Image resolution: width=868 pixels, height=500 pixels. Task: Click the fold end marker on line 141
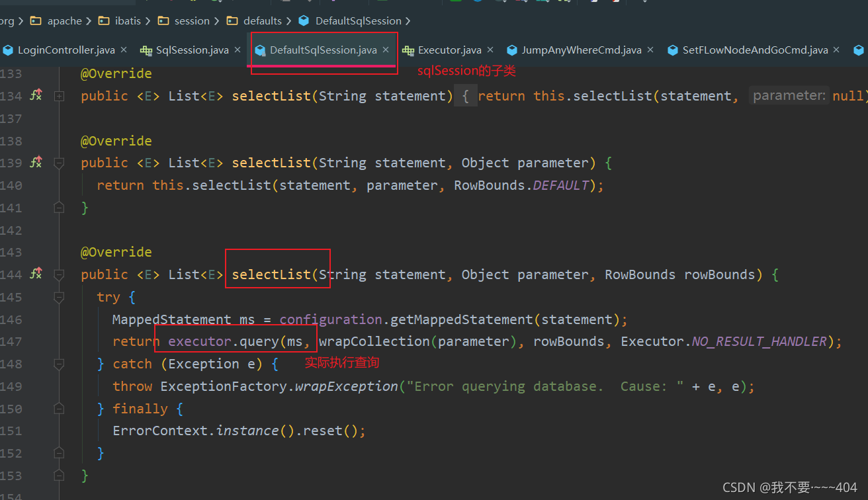59,208
